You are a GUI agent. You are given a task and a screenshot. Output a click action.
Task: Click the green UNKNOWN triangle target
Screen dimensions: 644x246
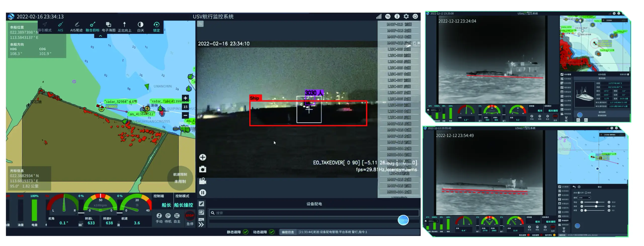point(147,87)
